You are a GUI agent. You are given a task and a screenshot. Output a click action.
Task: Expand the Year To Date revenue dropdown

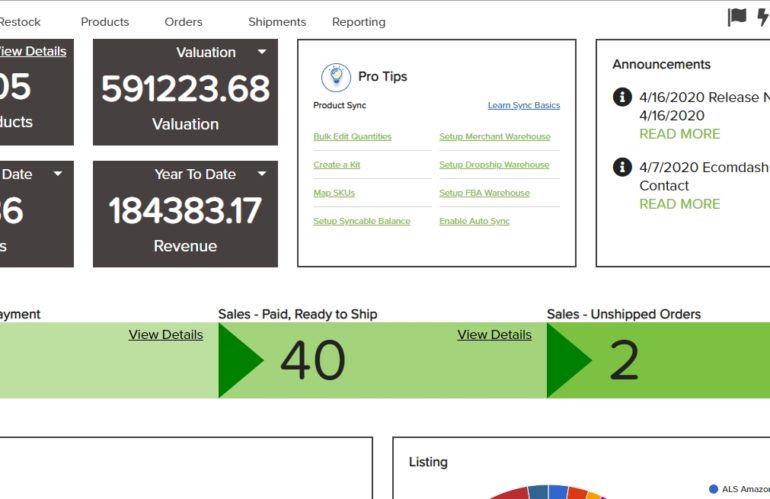262,174
